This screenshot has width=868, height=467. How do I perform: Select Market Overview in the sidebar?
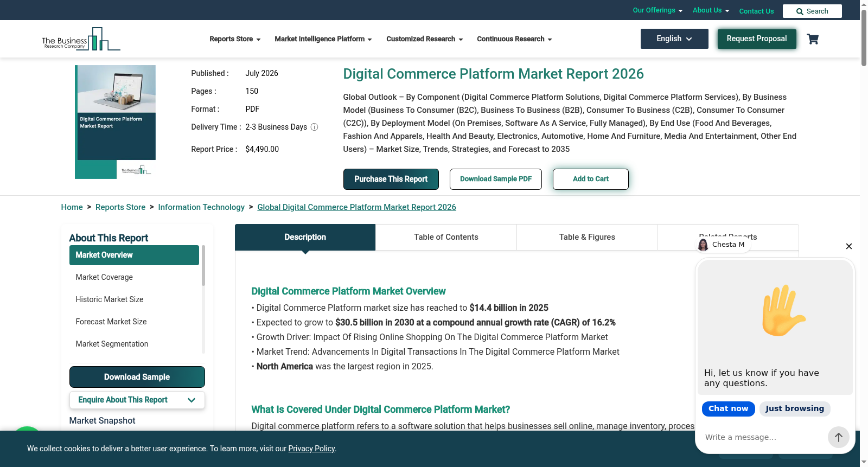click(134, 255)
